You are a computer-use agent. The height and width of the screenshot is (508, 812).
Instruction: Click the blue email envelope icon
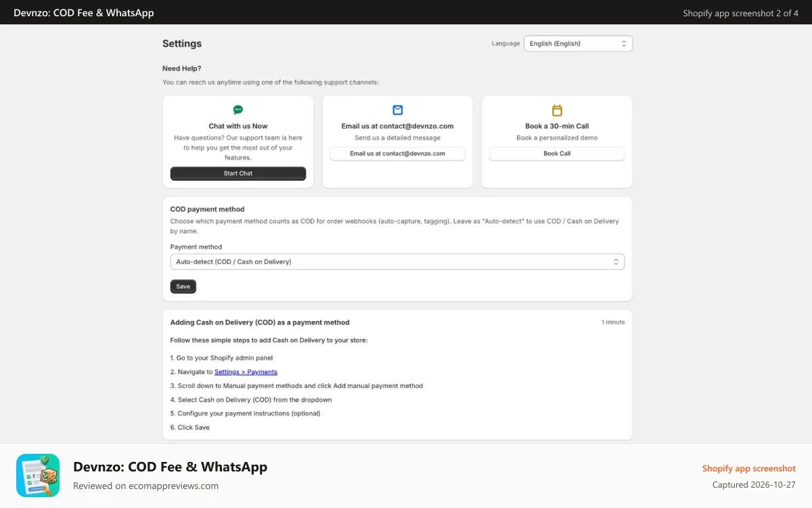pos(398,110)
